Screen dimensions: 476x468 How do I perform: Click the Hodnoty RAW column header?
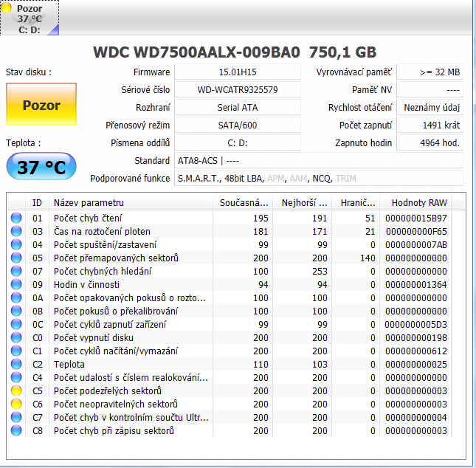415,202
